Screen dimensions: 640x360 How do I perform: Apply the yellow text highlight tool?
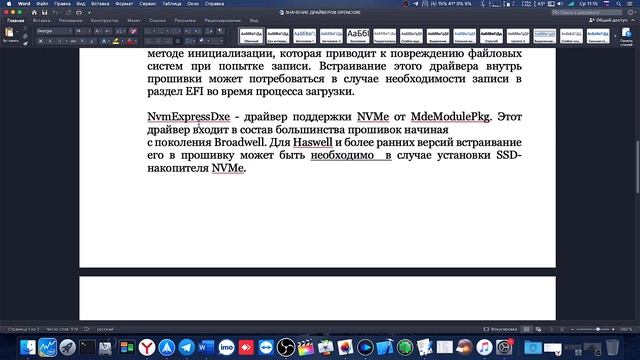coord(116,41)
